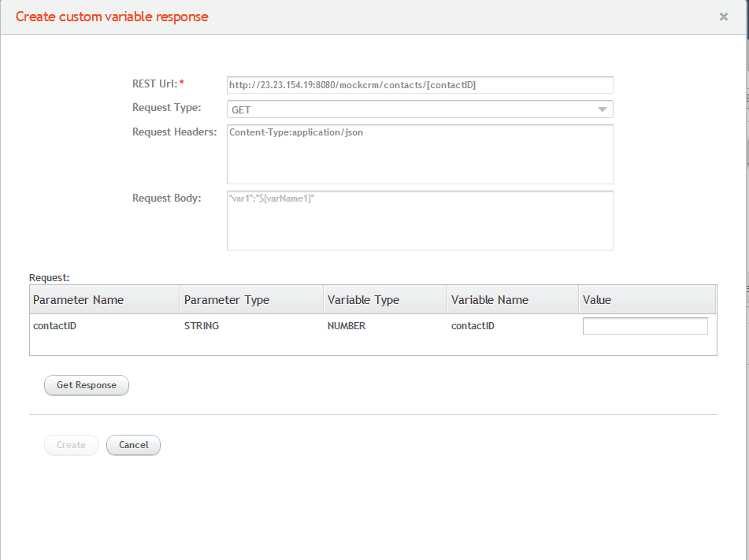Viewport: 749px width, 560px height.
Task: Click the Request Type label
Action: pos(167,107)
